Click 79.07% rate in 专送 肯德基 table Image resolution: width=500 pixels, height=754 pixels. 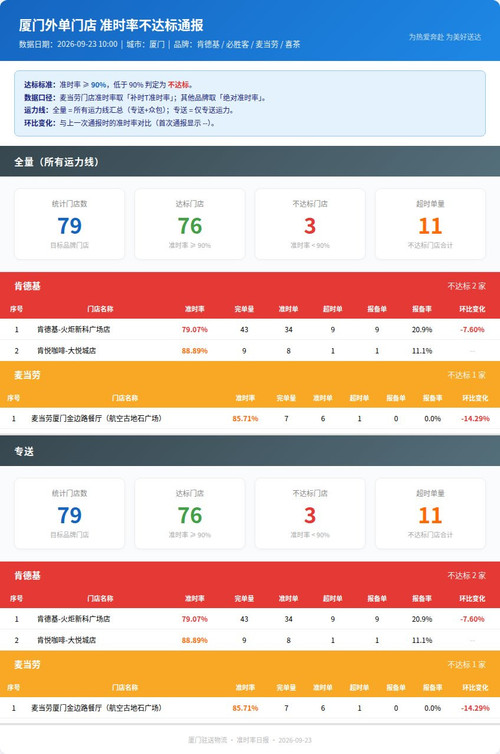click(195, 619)
